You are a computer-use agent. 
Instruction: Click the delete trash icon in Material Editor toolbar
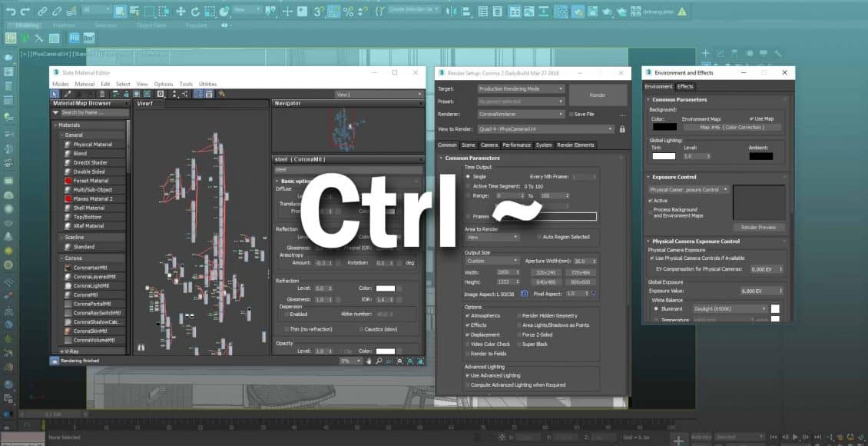(x=101, y=94)
